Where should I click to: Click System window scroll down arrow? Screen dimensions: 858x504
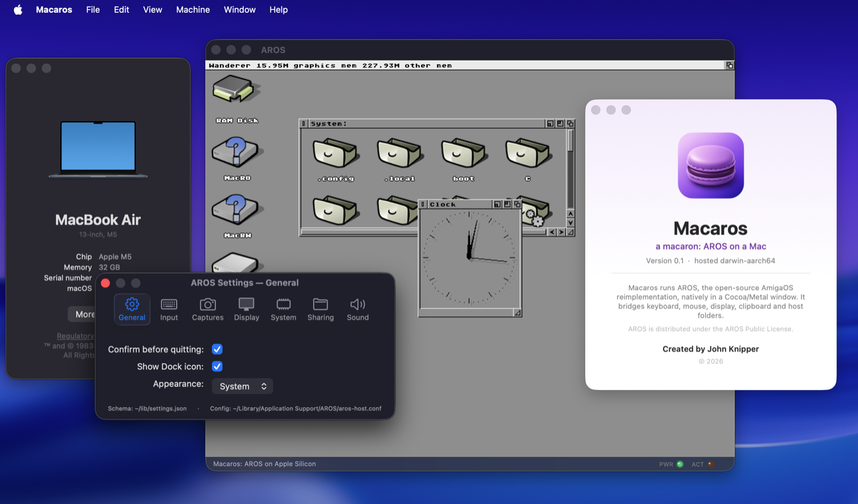pyautogui.click(x=571, y=223)
